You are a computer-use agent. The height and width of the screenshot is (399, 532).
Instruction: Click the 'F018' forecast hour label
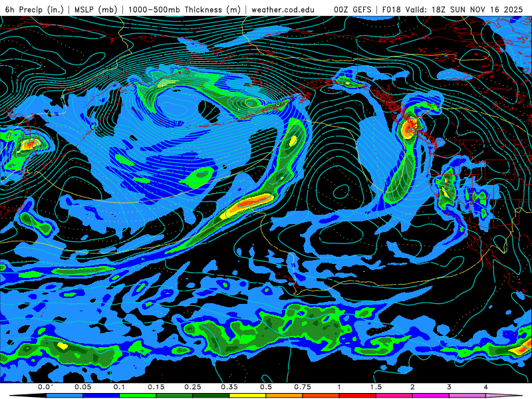(x=392, y=9)
